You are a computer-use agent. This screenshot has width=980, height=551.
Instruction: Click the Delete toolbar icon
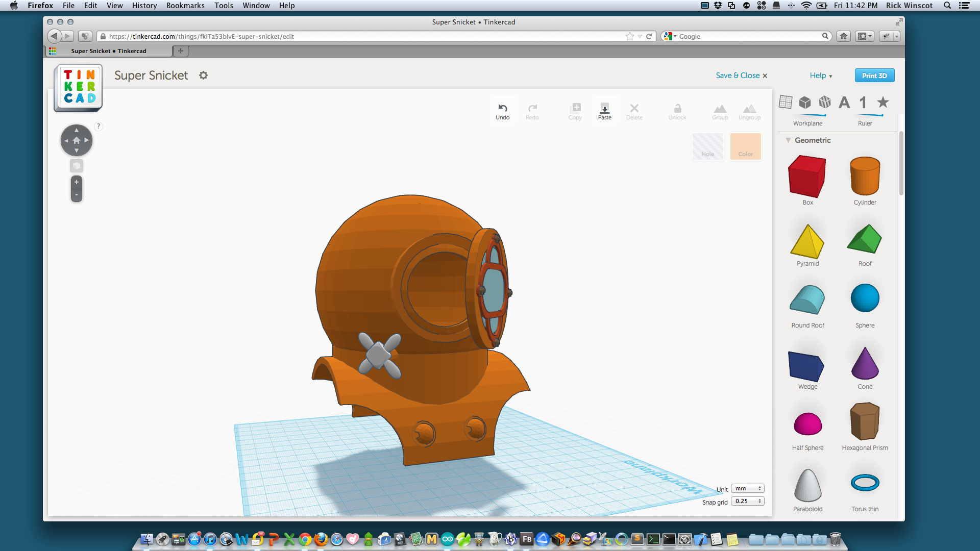pos(634,108)
